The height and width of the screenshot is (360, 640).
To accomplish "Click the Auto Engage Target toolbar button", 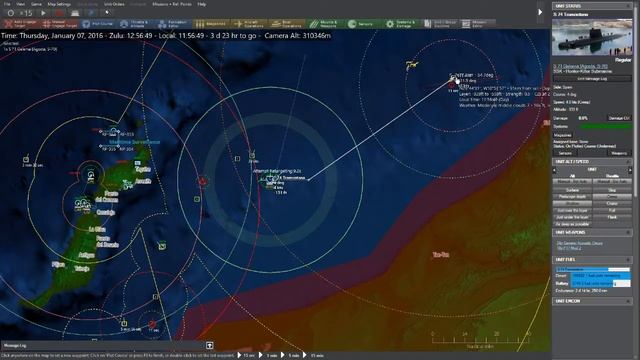I will tap(20, 24).
